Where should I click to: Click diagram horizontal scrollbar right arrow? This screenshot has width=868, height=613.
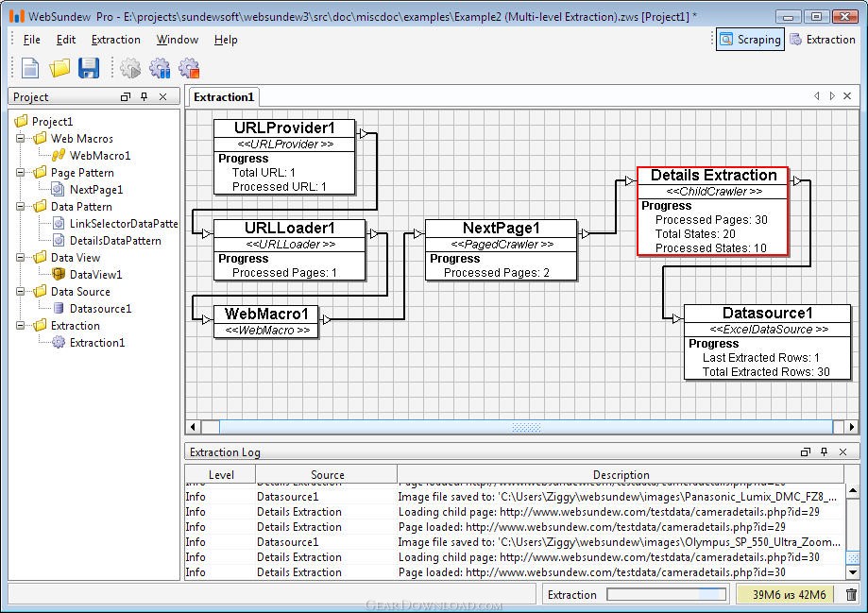[851, 427]
